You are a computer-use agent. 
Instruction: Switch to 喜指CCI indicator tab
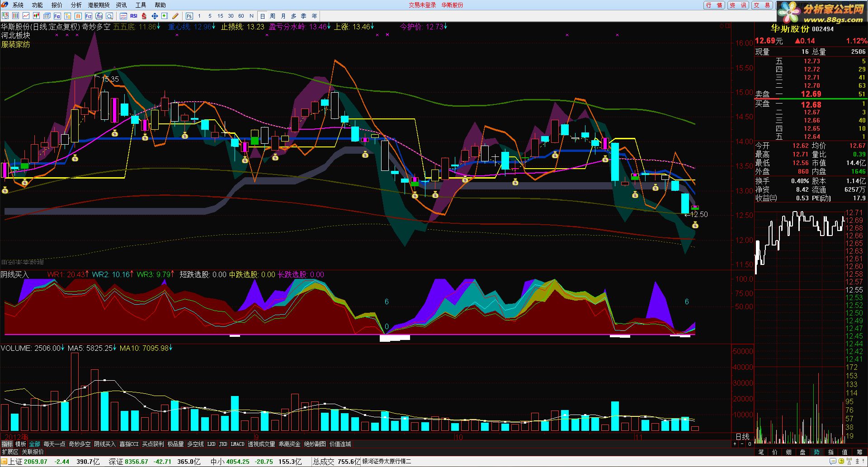click(x=129, y=444)
